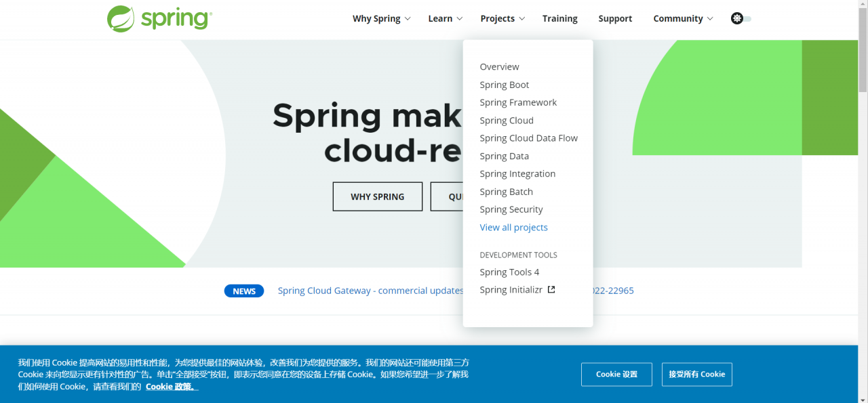Screen dimensions: 868x403
Task: Open the Support nav item
Action: click(x=615, y=18)
